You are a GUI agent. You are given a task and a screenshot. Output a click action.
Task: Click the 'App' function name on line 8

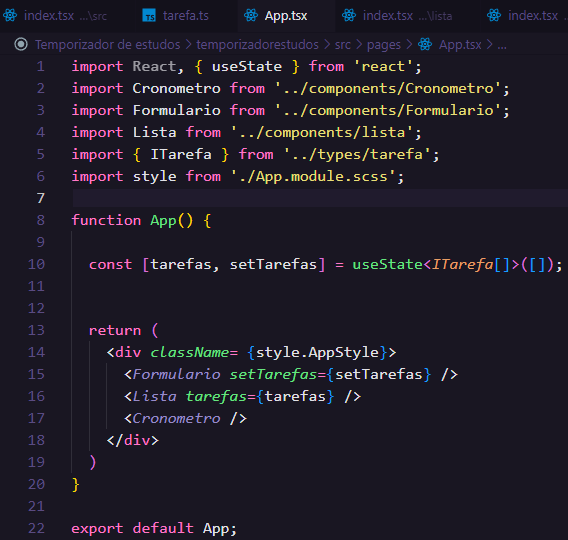(x=163, y=221)
